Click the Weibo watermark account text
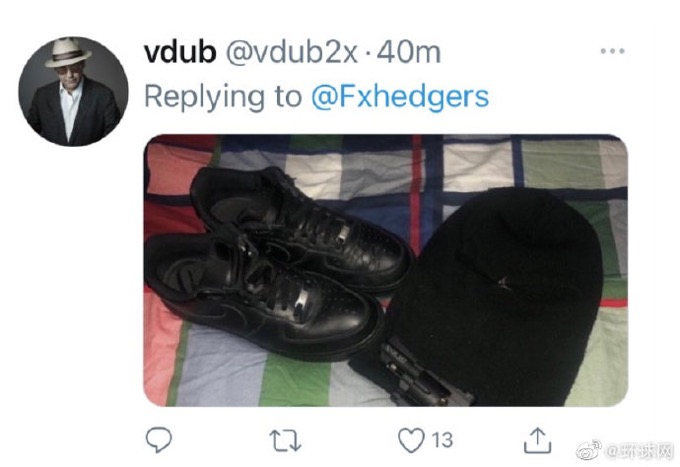The image size is (680, 467). 639,452
